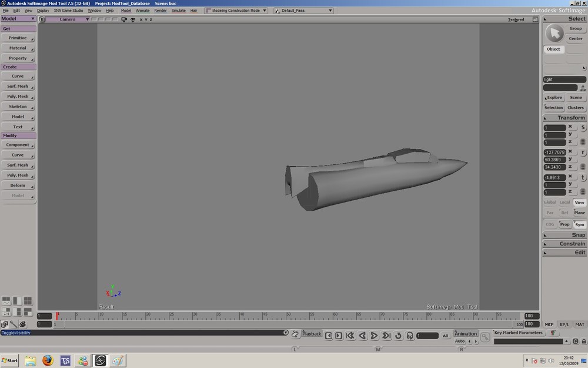This screenshot has width=588, height=368.
Task: Toggle Auto key mode
Action: 460,342
